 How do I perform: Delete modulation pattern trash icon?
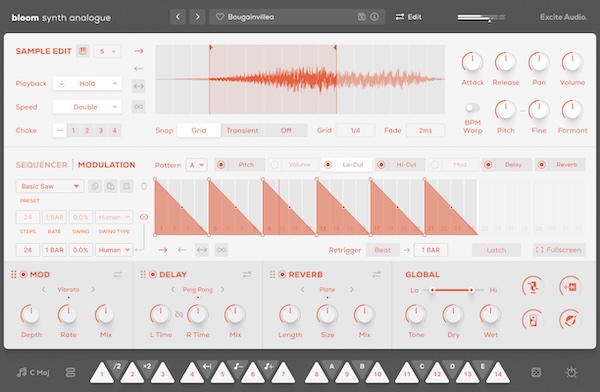(x=144, y=186)
